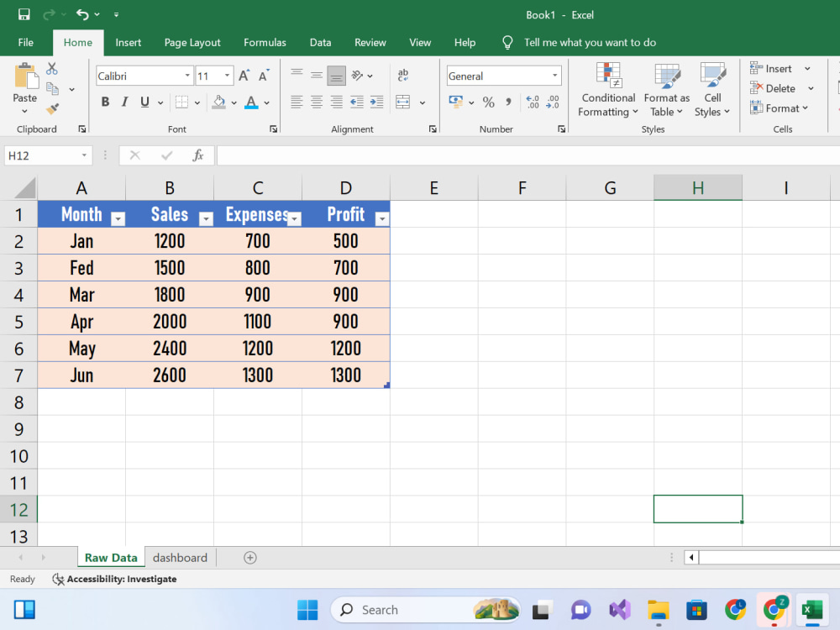Toggle Middle Align button
This screenshot has height=630, width=840.
(x=317, y=76)
